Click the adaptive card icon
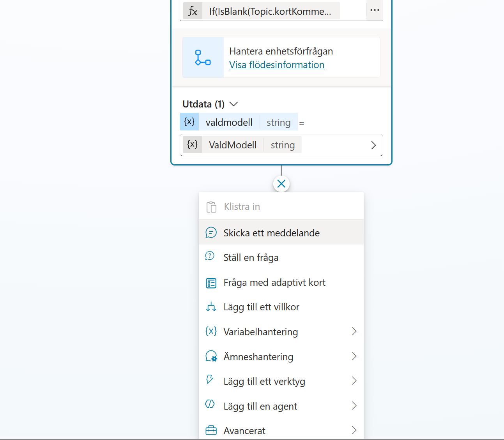Viewport: 504px width, 440px height. (211, 283)
